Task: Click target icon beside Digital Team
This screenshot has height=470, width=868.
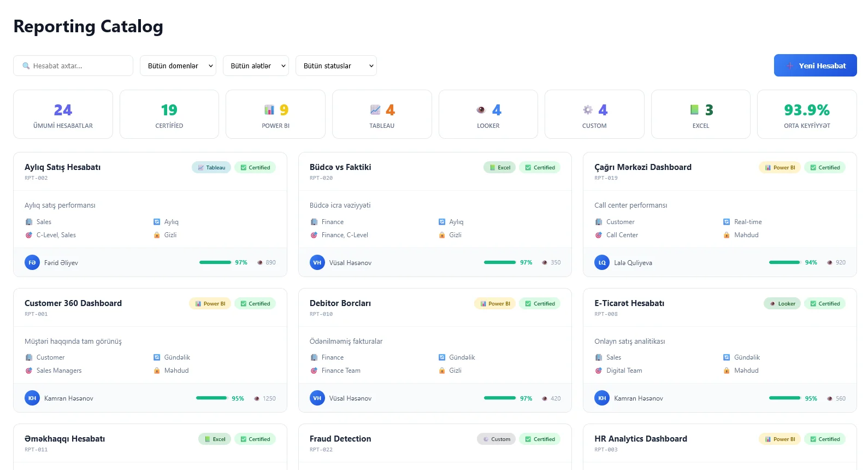Action: [x=598, y=371]
